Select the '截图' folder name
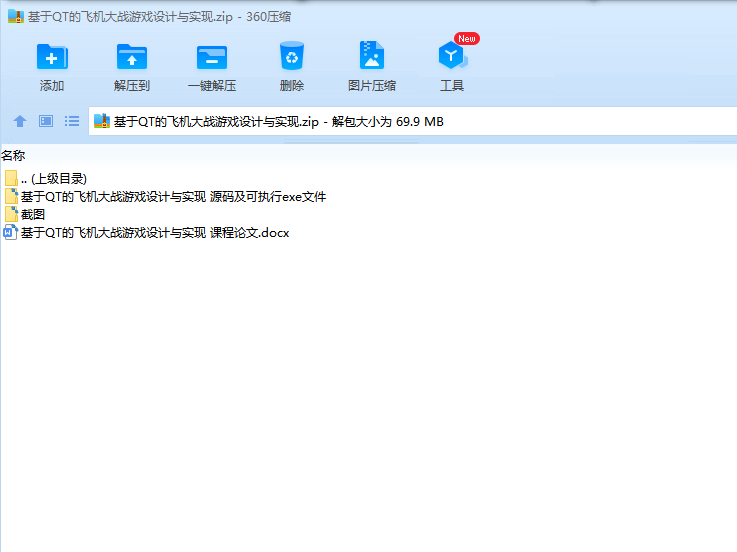This screenshot has height=552, width=737. tap(33, 214)
